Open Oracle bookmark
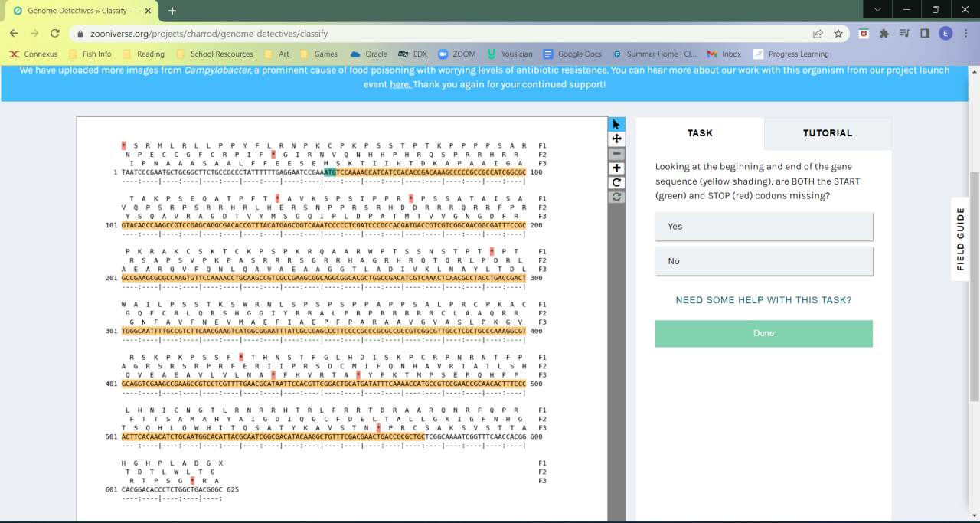The height and width of the screenshot is (523, 980). tap(369, 54)
